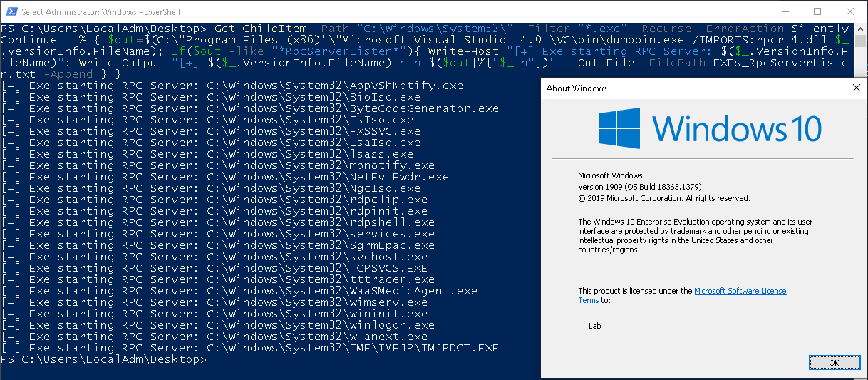The height and width of the screenshot is (380, 868).
Task: Click the 2019 Microsoft Corporation copyright line
Action: click(x=663, y=198)
